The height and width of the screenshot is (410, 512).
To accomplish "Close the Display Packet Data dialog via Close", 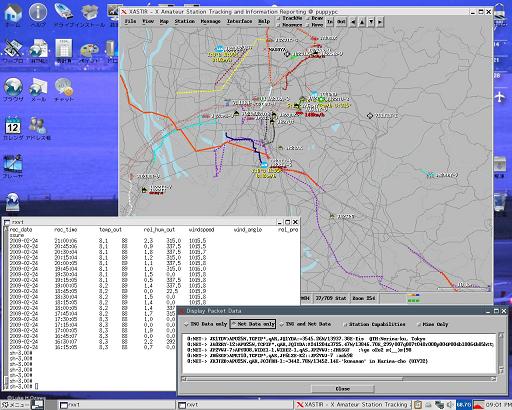I will click(x=342, y=389).
